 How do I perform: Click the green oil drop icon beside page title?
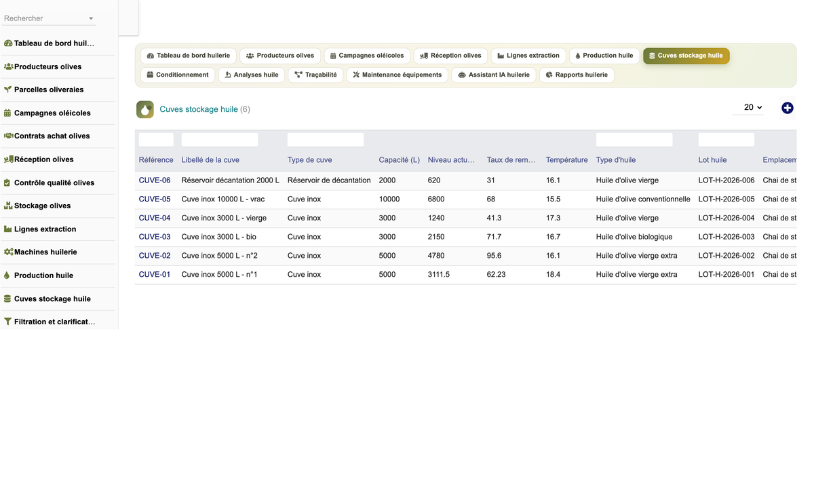(x=145, y=109)
